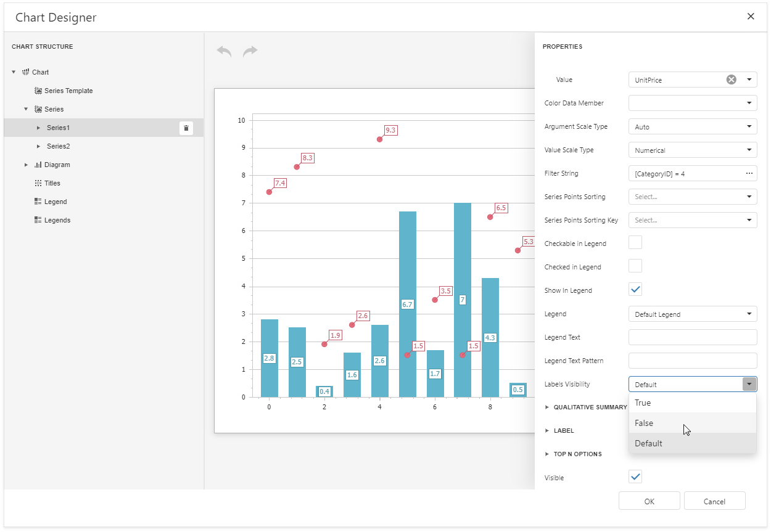Expand the Series1 tree node
The height and width of the screenshot is (532, 771).
pyautogui.click(x=38, y=128)
